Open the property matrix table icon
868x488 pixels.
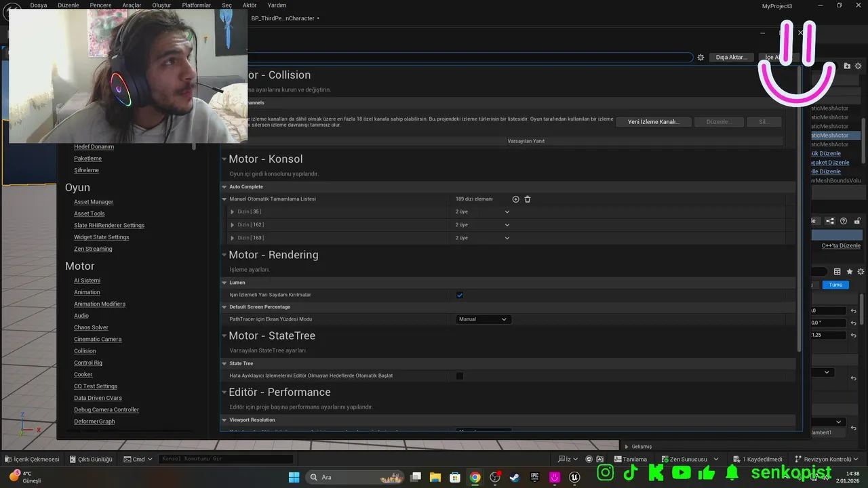tap(837, 272)
